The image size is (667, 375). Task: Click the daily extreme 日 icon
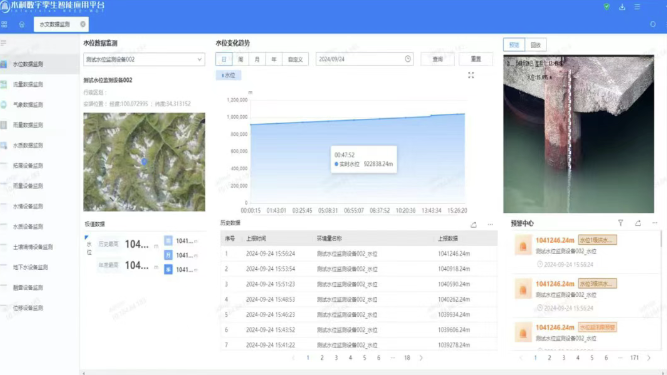(168, 241)
